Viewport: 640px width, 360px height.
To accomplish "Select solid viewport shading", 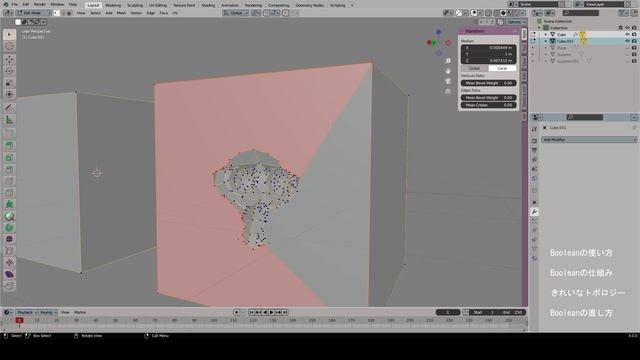I will tap(503, 13).
